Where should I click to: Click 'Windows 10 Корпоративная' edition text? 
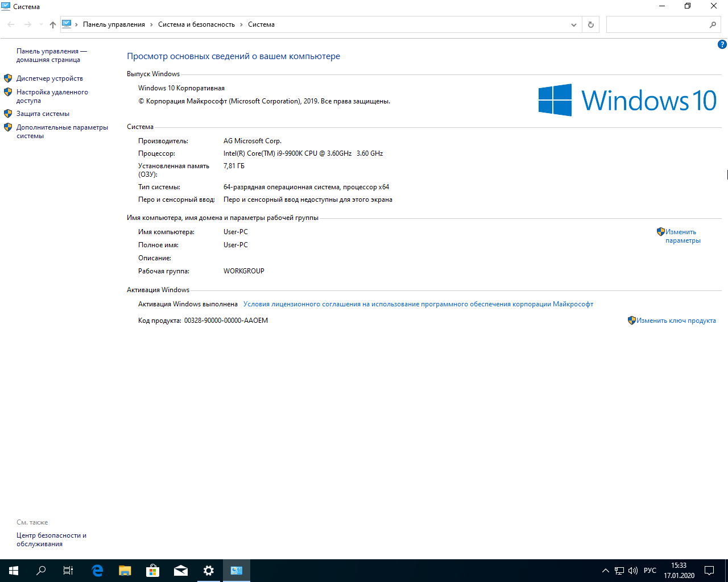click(x=181, y=88)
